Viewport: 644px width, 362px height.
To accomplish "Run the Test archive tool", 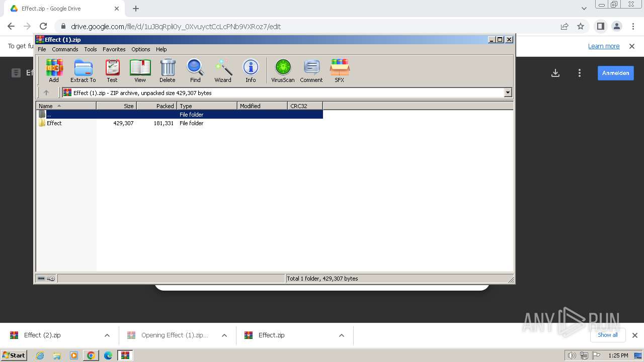I will pyautogui.click(x=112, y=70).
